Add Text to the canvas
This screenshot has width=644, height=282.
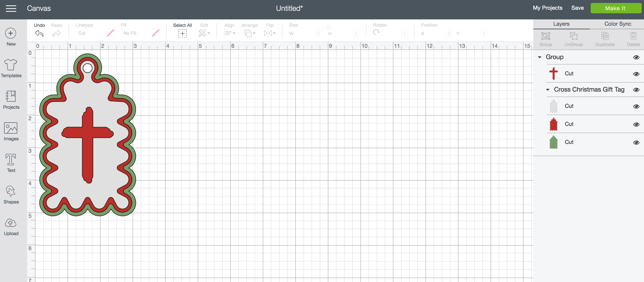tap(11, 163)
